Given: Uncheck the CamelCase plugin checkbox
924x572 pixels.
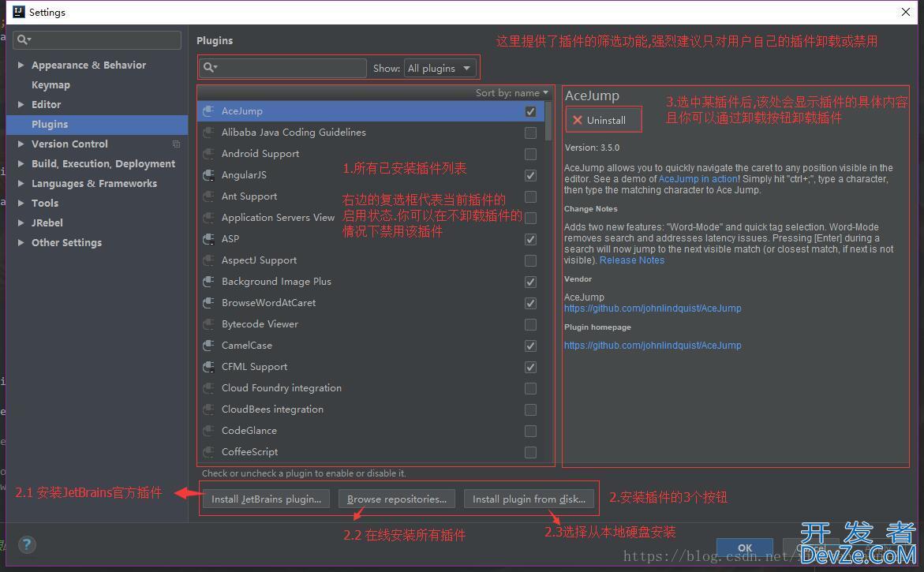Looking at the screenshot, I should tap(530, 346).
